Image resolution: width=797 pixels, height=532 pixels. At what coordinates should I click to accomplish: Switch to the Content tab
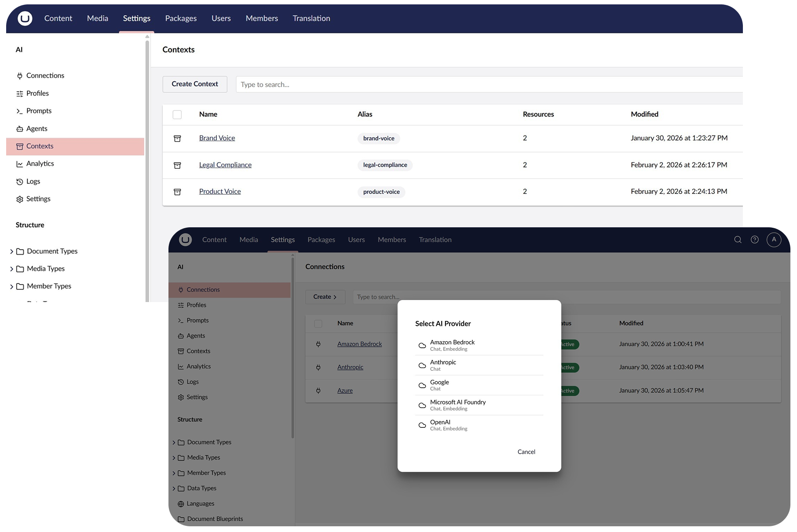pyautogui.click(x=58, y=18)
